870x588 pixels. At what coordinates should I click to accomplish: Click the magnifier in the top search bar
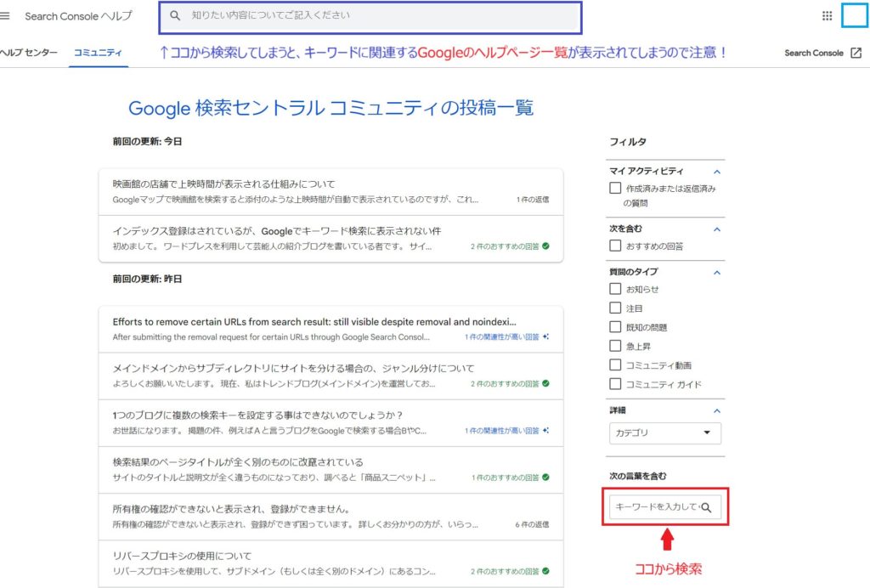point(175,15)
